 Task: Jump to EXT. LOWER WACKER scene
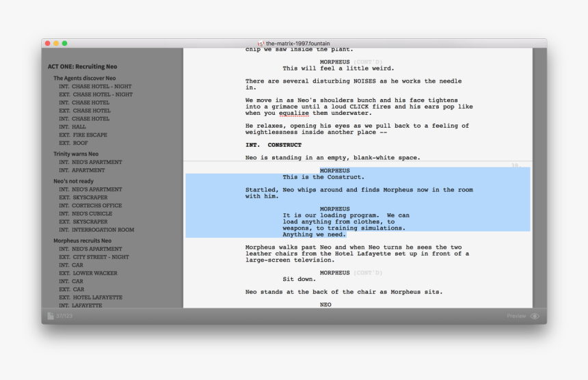[88, 273]
